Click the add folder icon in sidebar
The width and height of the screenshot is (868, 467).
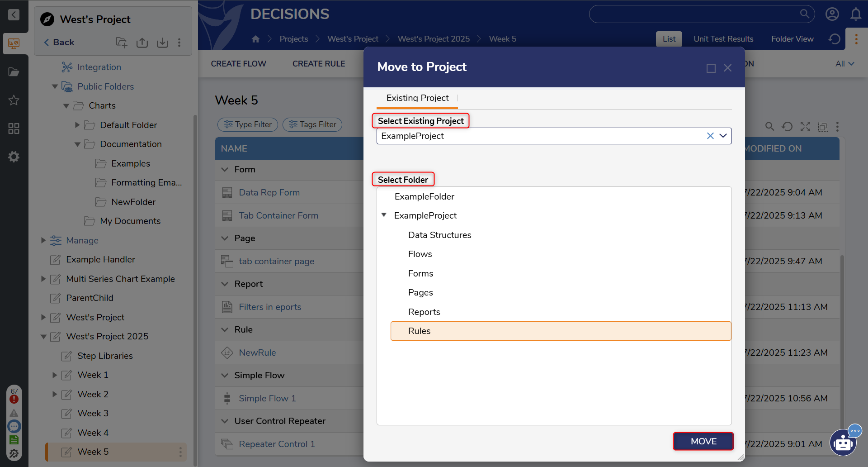(x=122, y=43)
